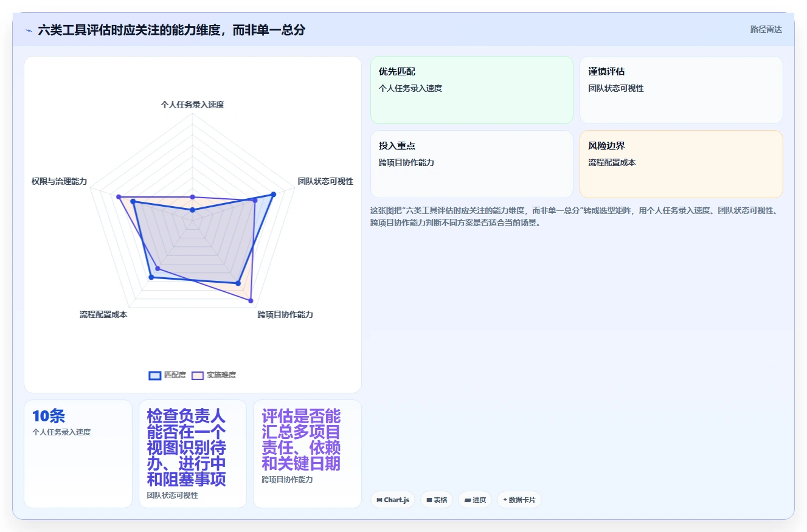Click 团队状态可视性 under 谨慎评估
Screen dimensions: 807x532
616,88
